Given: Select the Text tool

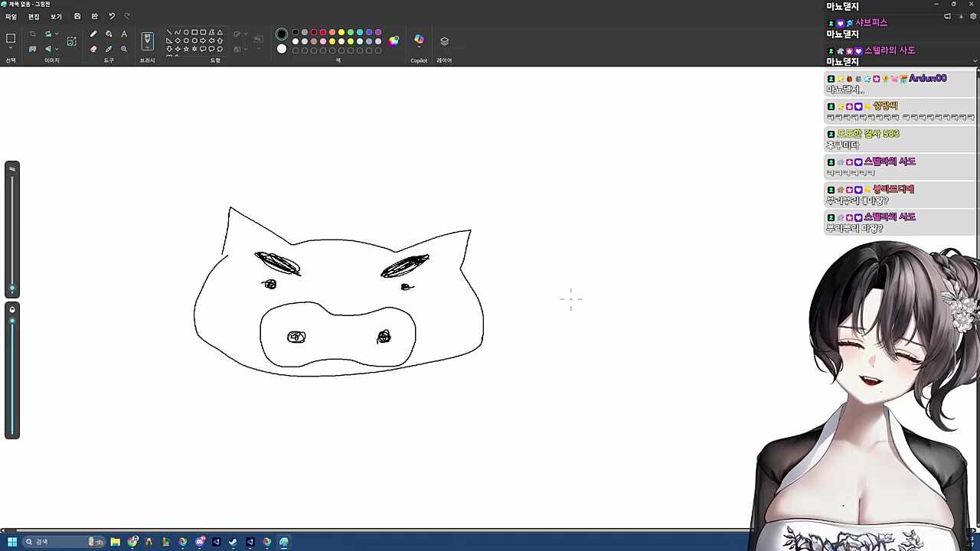Looking at the screenshot, I should pos(124,34).
